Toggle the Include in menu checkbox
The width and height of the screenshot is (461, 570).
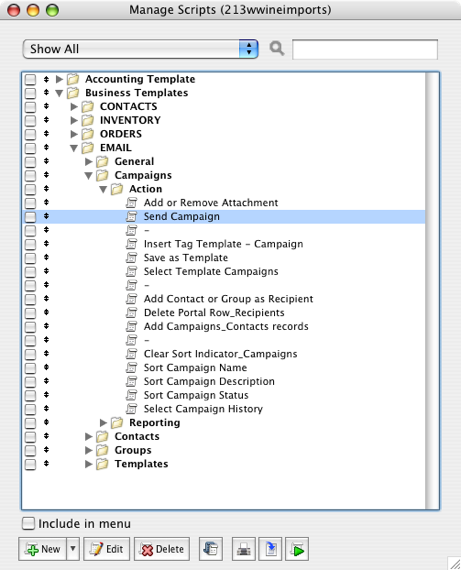[29, 523]
